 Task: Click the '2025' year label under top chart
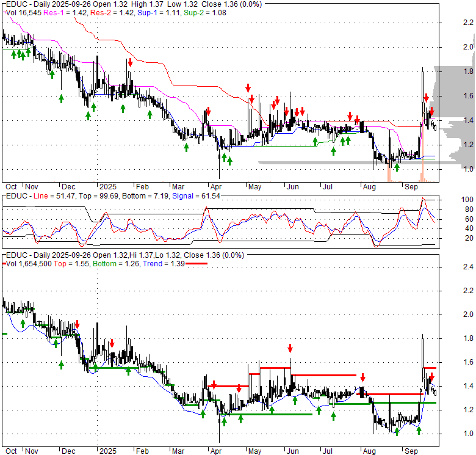point(108,187)
